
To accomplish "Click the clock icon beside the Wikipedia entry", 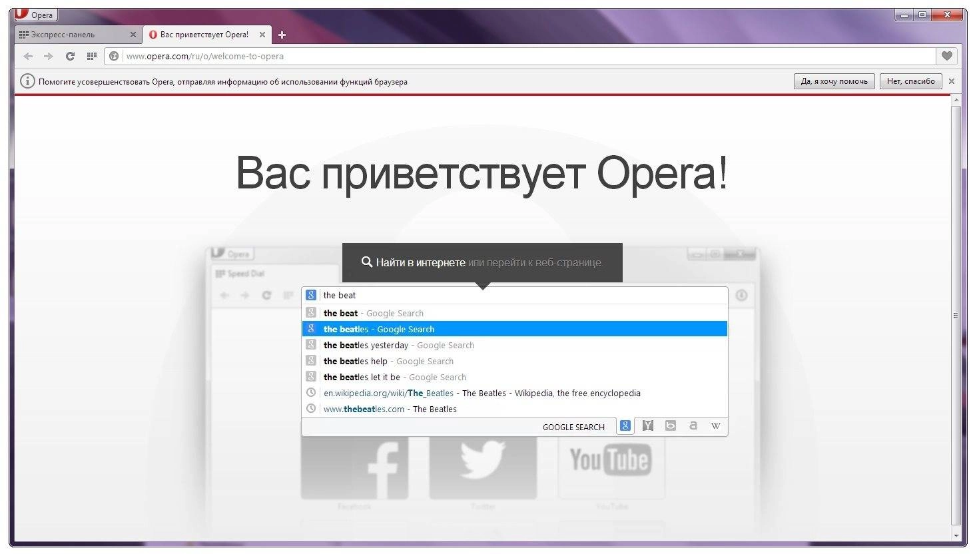I will click(x=310, y=392).
